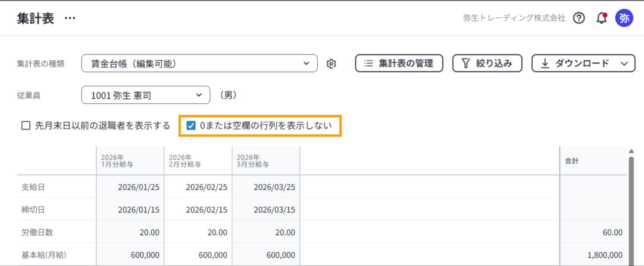Click the 基本給(月給) row label

[44, 255]
